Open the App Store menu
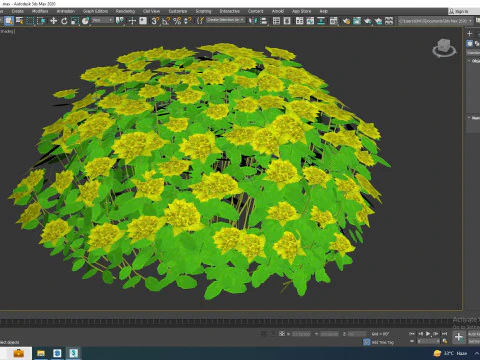Screen dimensions: 480x360 (302, 11)
